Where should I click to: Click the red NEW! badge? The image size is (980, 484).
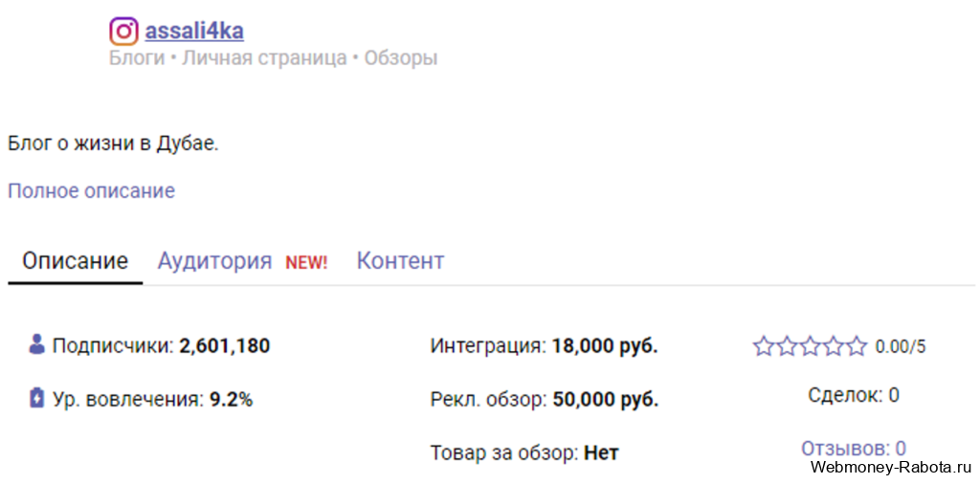click(306, 262)
